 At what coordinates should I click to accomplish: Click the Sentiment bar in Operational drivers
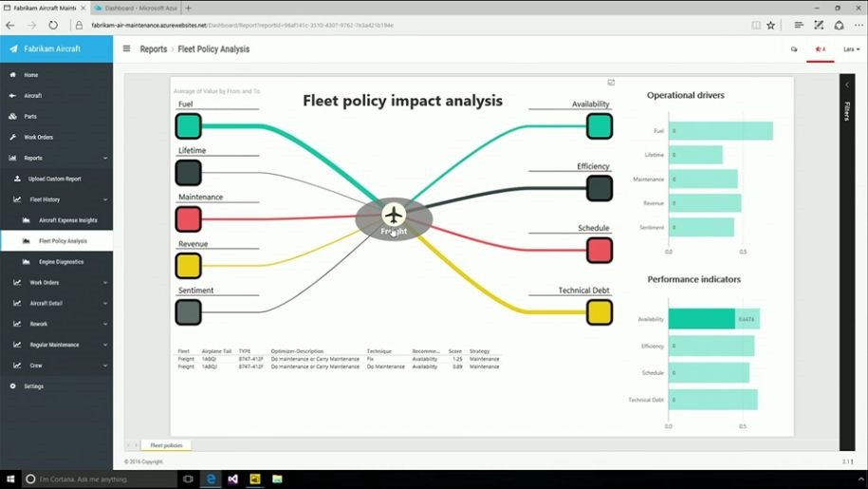click(701, 228)
